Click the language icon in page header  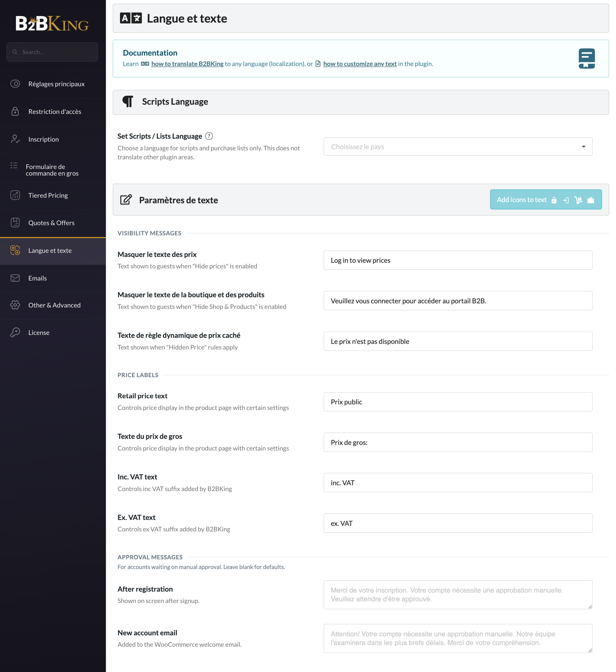click(131, 18)
